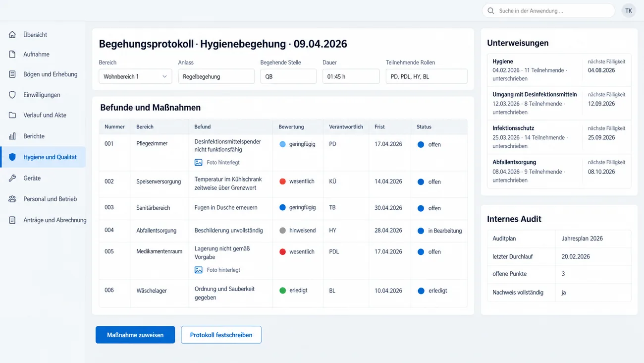Click the people icon beside Personal und Betrieb
The width and height of the screenshot is (644, 363).
12,199
